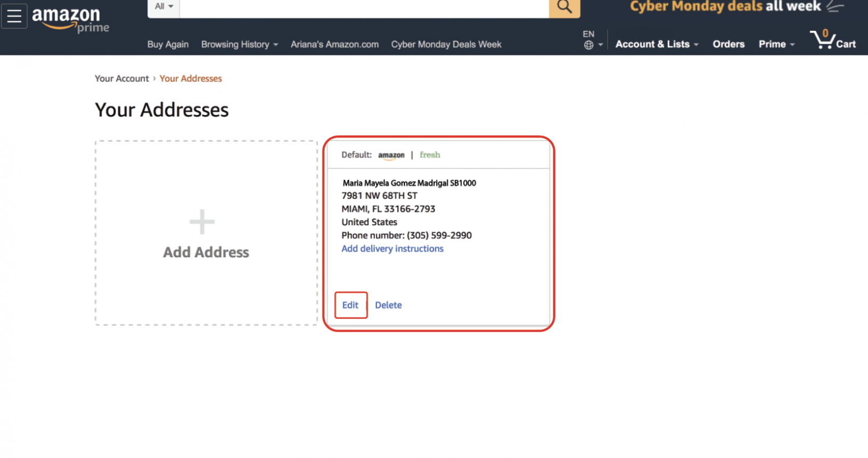Click the United States text
Screen dimensions: 868x458
click(369, 222)
